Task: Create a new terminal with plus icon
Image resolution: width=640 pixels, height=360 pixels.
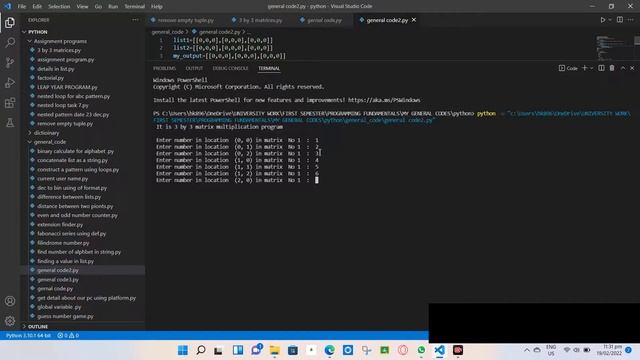Action: point(584,68)
